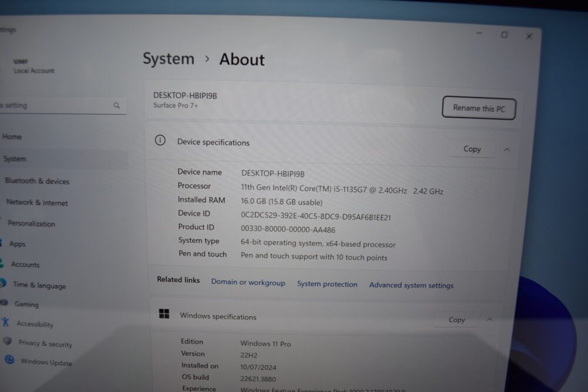This screenshot has width=588, height=392.
Task: Click Rename this PC button
Action: coord(479,108)
